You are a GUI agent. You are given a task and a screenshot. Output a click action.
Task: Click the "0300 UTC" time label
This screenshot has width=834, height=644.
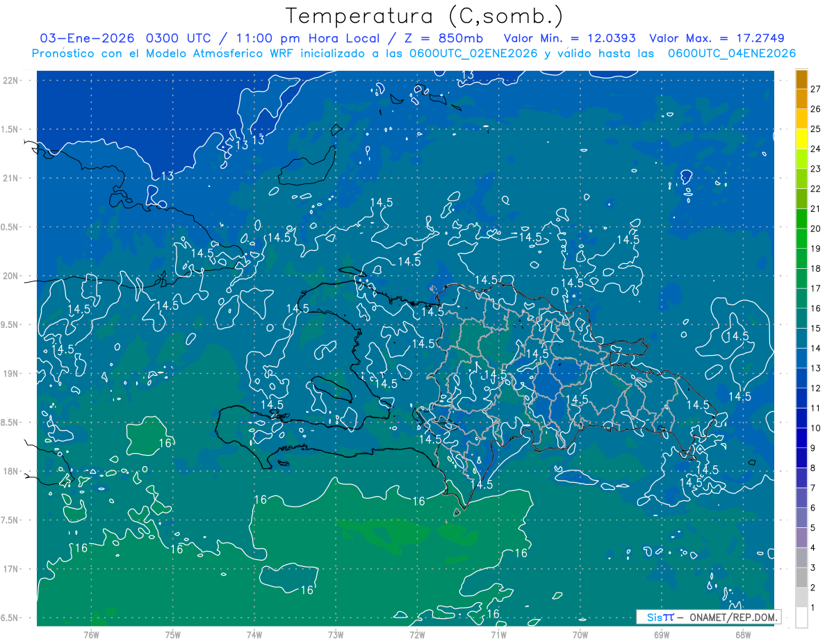(179, 38)
